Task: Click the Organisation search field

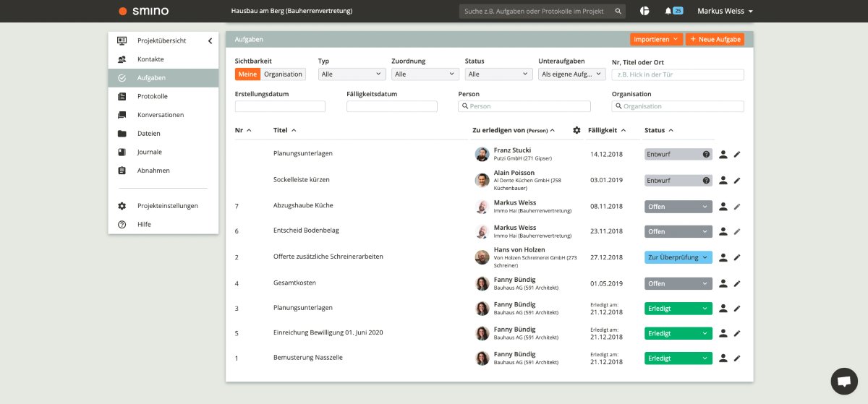Action: [678, 106]
